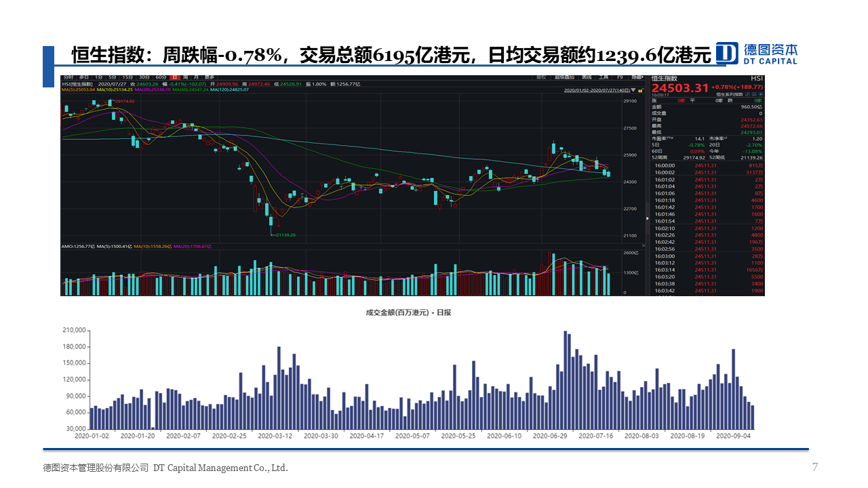Select the 5分 period tab
868x488 pixels.
113,77
